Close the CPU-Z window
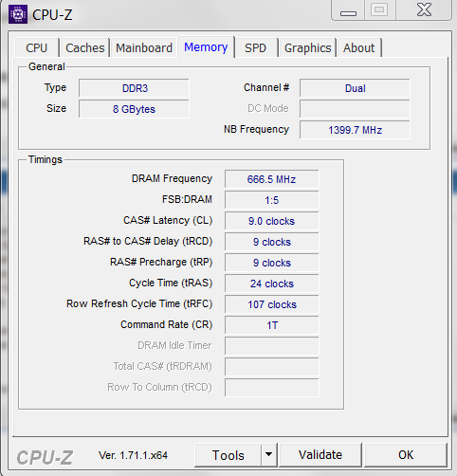457x476 pixels. coord(424,10)
